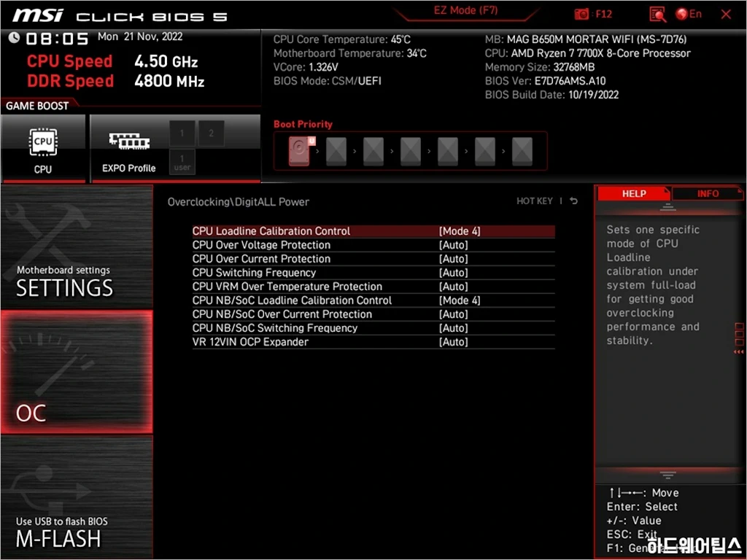Click the GAME BOOST label
Image resolution: width=747 pixels, height=560 pixels.
37,106
